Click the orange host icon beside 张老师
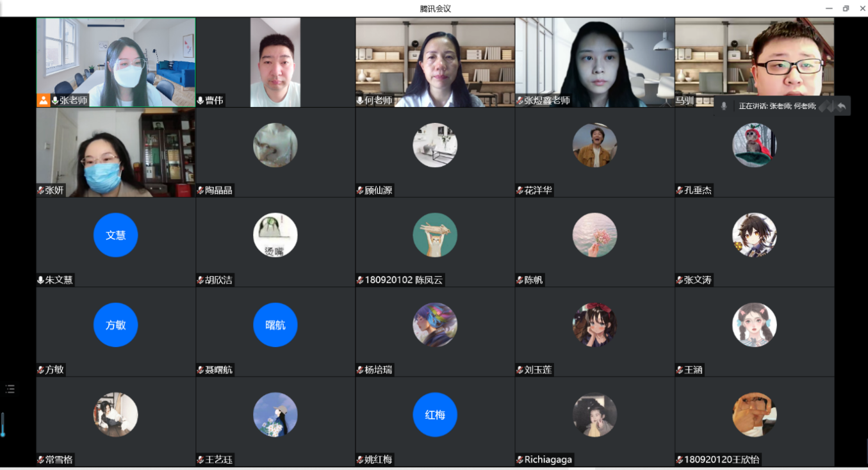The image size is (868, 470). (43, 100)
